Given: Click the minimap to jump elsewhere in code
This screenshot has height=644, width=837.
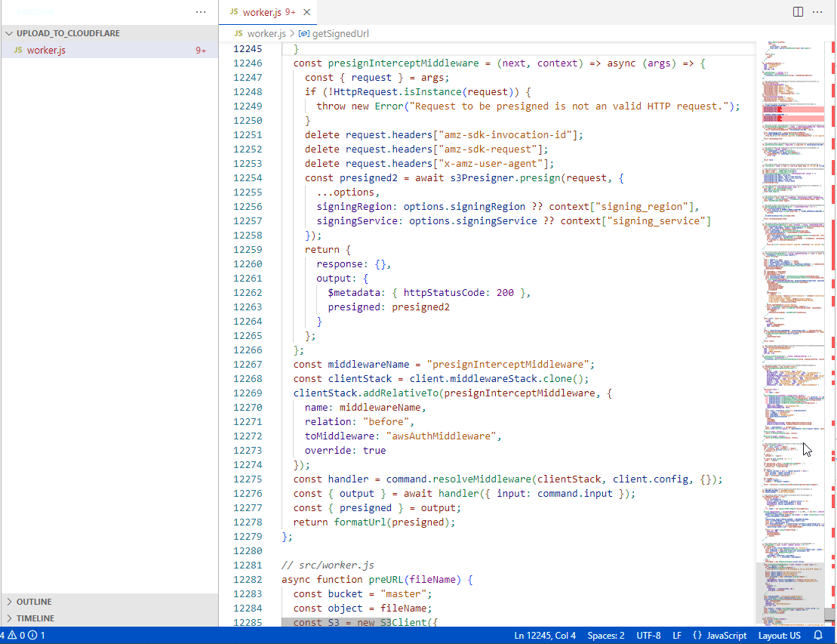Looking at the screenshot, I should (792, 302).
